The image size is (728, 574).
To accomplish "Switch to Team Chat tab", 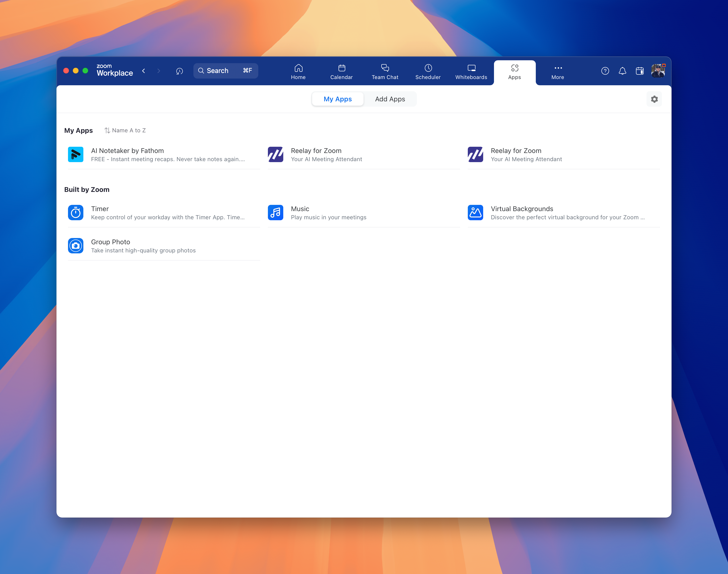I will coord(385,72).
